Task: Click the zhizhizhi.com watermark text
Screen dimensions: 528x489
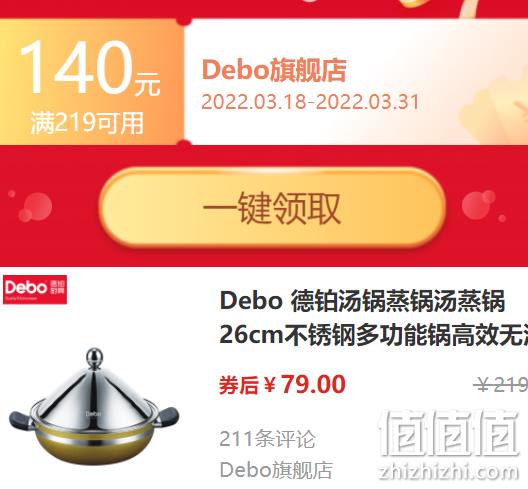Action: point(448,472)
